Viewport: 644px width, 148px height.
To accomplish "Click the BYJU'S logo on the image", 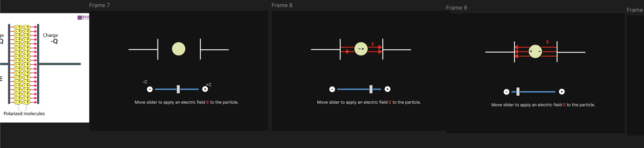I will pyautogui.click(x=83, y=18).
